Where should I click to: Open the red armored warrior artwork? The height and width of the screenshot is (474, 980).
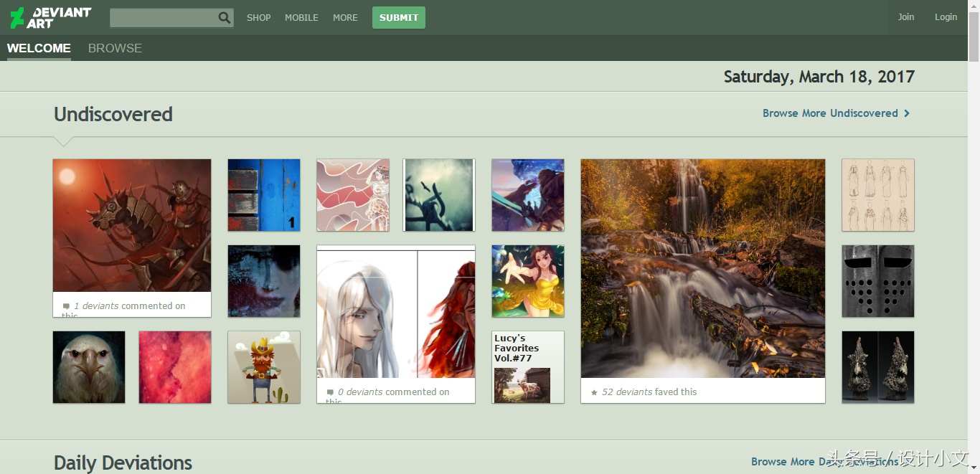(132, 225)
